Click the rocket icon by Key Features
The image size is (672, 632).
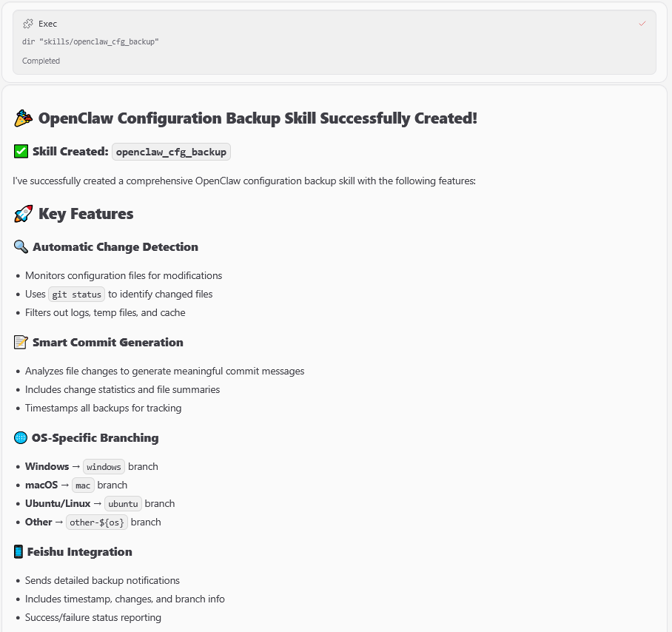click(23, 214)
